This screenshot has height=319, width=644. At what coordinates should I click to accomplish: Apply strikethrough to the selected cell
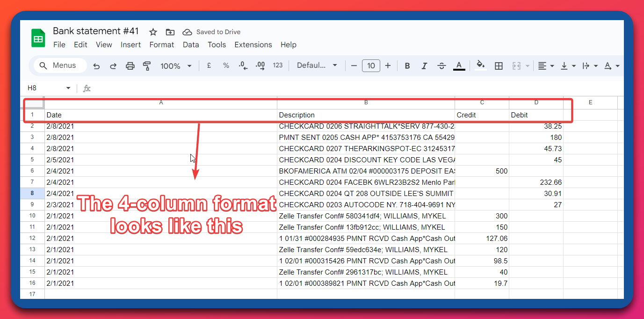pyautogui.click(x=441, y=65)
